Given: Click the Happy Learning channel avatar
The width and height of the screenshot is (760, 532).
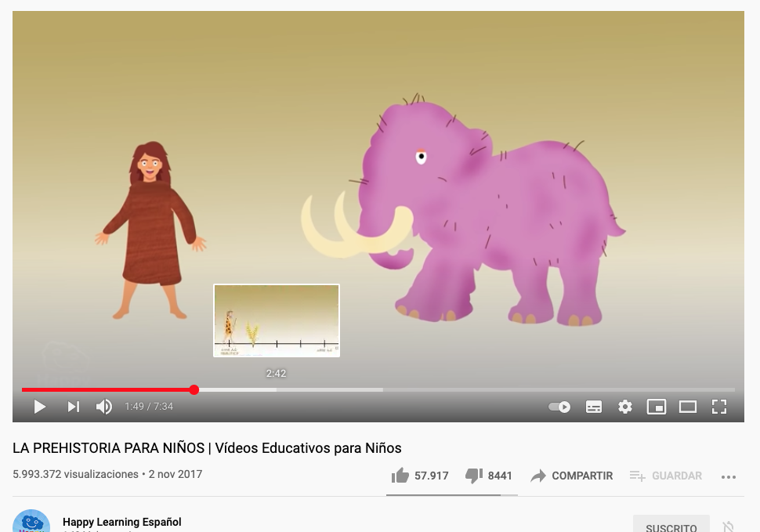Looking at the screenshot, I should pyautogui.click(x=31, y=521).
